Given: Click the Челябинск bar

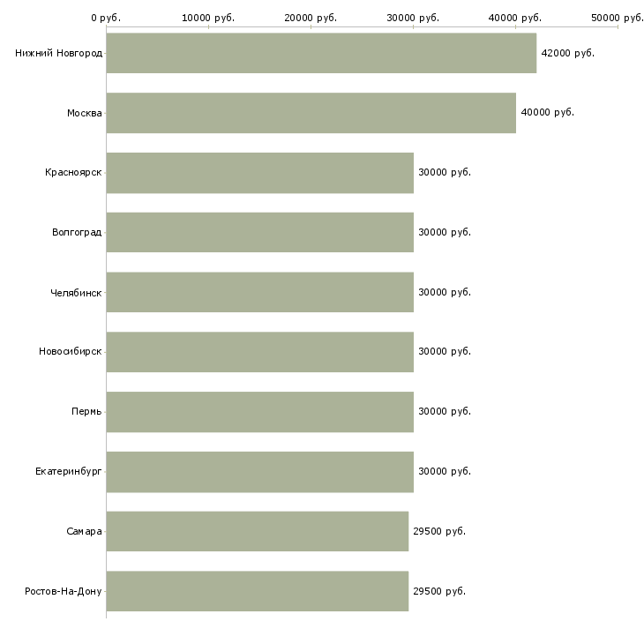Looking at the screenshot, I should point(259,292).
